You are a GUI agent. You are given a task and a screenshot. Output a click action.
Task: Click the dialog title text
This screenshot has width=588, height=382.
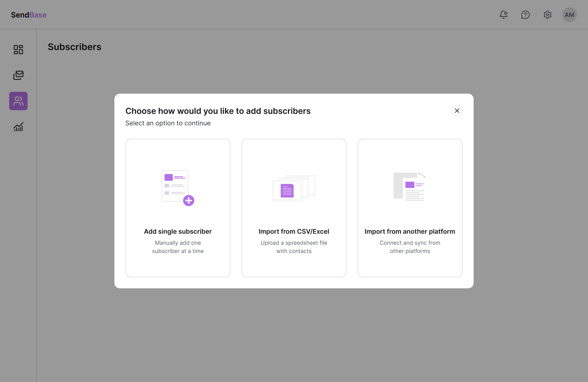[x=218, y=111]
